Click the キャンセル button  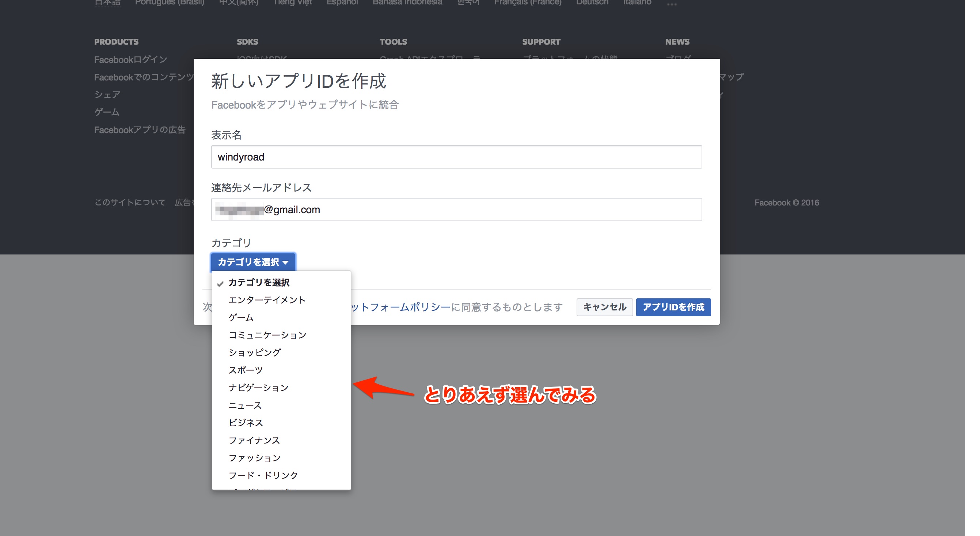pyautogui.click(x=604, y=307)
